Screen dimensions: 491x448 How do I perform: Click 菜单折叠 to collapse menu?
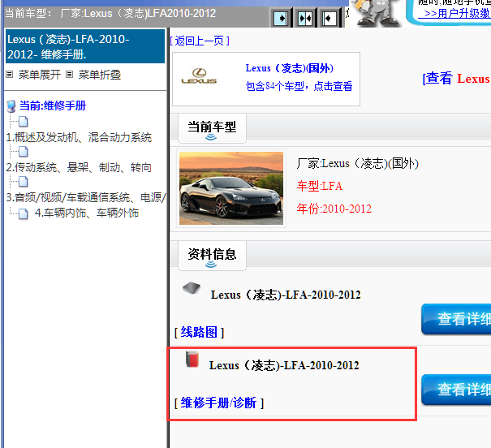(x=100, y=75)
